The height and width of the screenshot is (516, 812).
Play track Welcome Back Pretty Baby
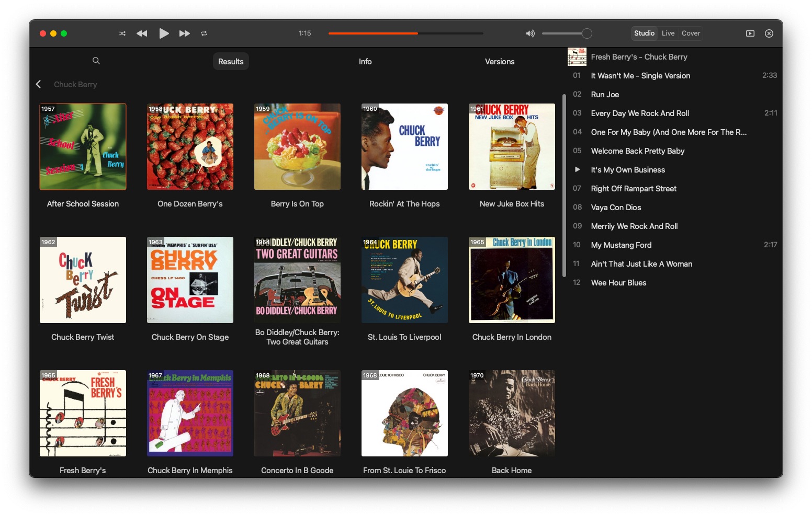(675, 151)
